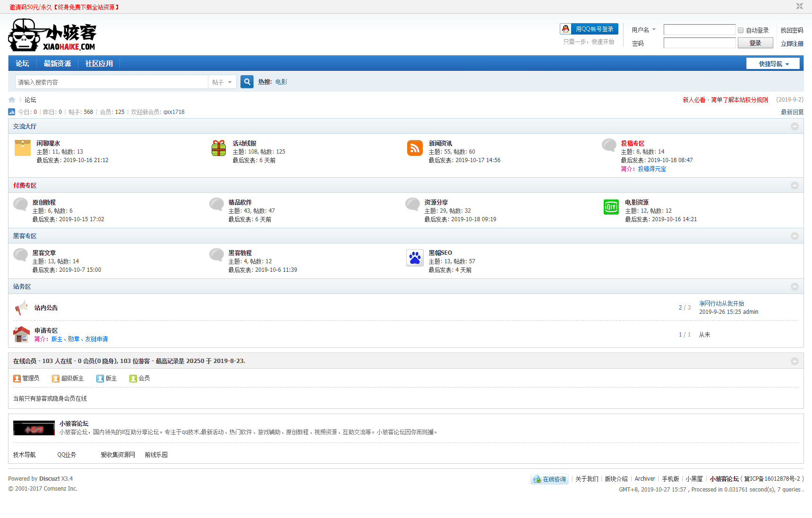The width and height of the screenshot is (812, 518).
Task: Click the gift box icon for 活动线报
Action: (x=218, y=148)
